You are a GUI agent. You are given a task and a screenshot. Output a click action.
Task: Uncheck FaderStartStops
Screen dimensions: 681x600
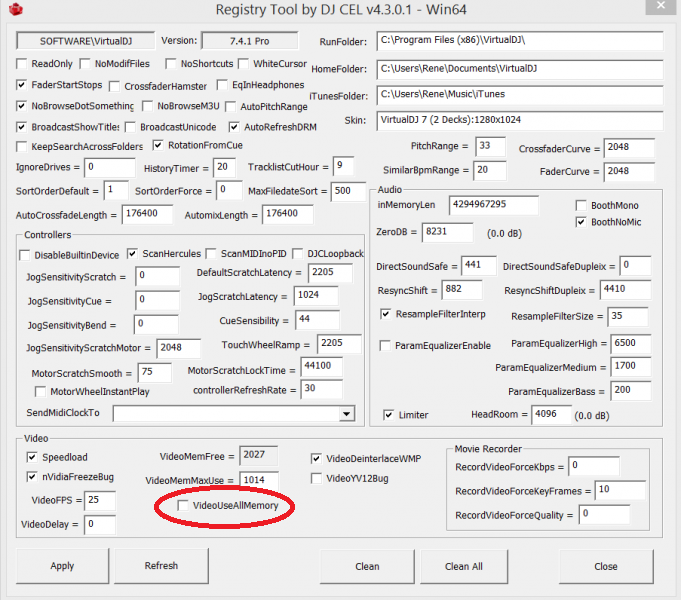pos(21,85)
